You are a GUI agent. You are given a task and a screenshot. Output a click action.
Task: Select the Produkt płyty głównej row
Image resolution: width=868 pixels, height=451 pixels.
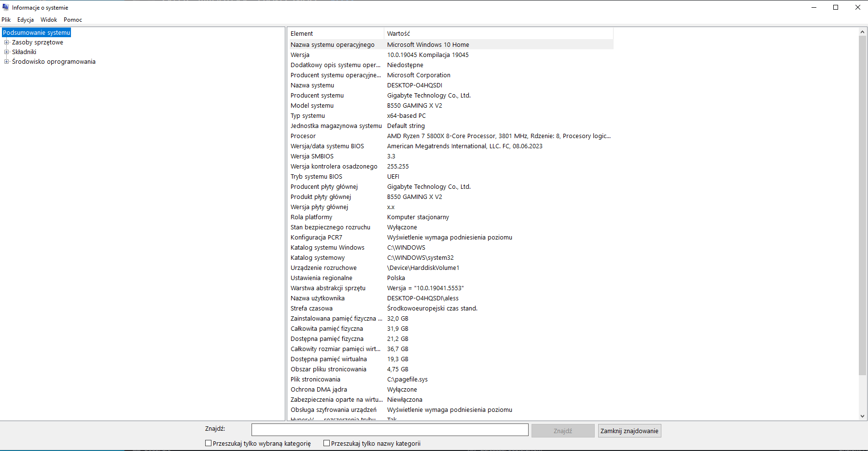pyautogui.click(x=450, y=197)
